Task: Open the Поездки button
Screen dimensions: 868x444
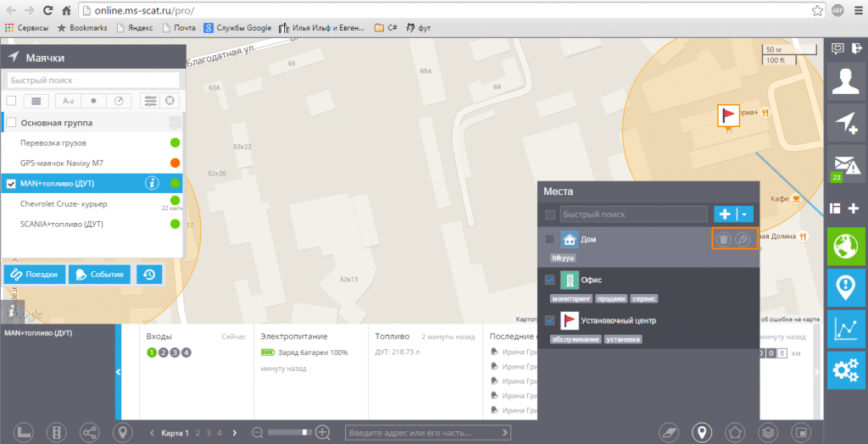Action: pos(34,274)
